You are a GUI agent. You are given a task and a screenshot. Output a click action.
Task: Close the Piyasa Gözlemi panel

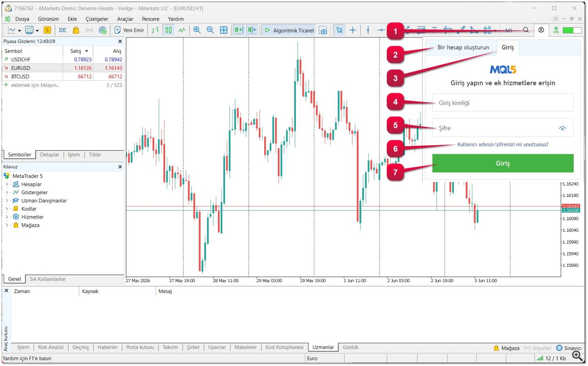tap(120, 41)
